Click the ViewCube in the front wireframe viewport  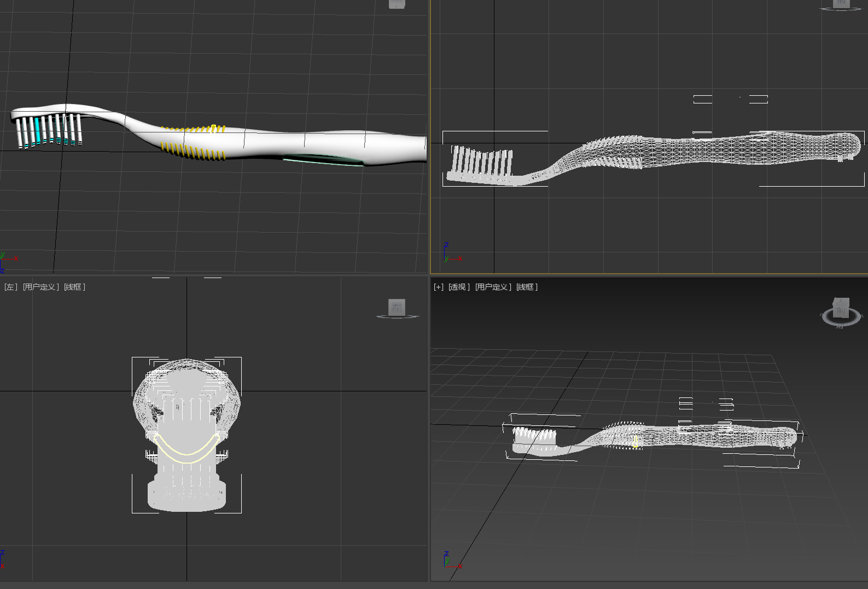pos(841,3)
